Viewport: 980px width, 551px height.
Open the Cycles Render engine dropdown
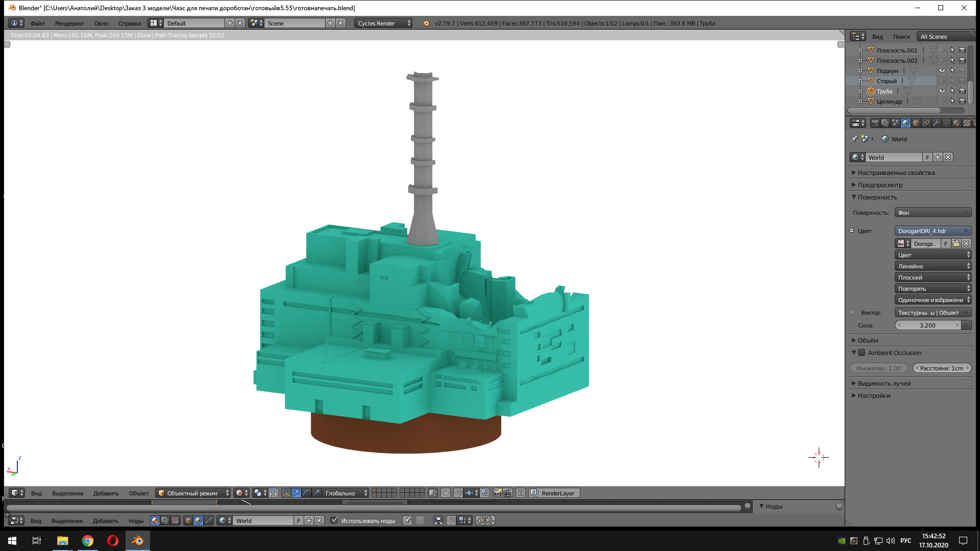pyautogui.click(x=383, y=23)
